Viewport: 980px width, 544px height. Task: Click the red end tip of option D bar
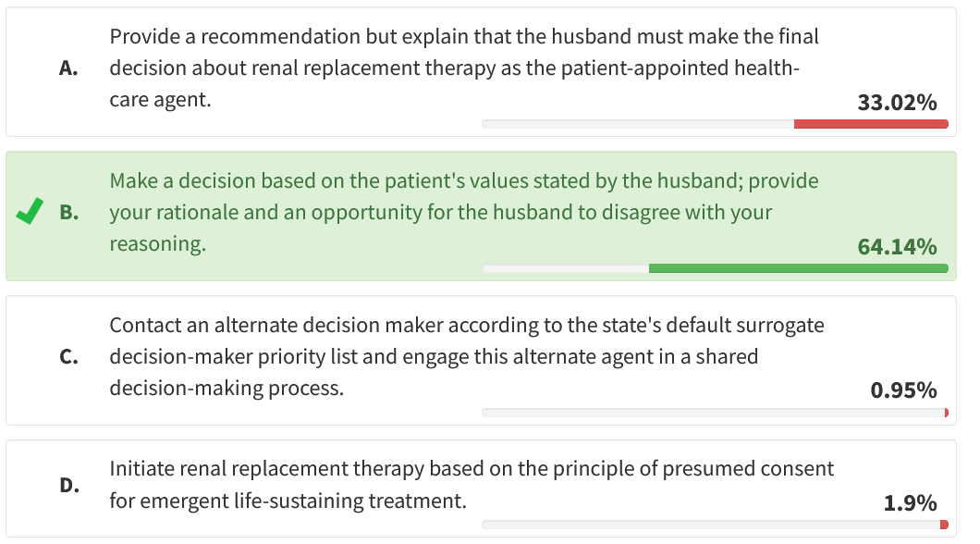pyautogui.click(x=944, y=525)
